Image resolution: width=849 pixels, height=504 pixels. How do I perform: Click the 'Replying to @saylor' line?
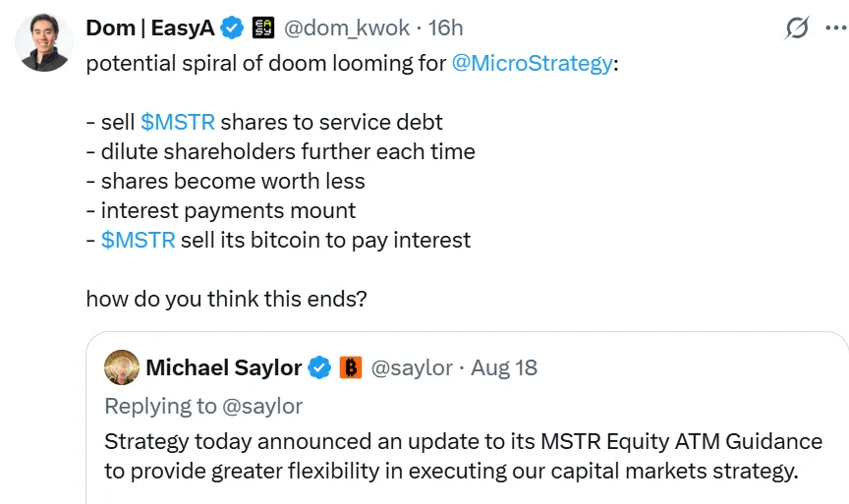coord(203,406)
